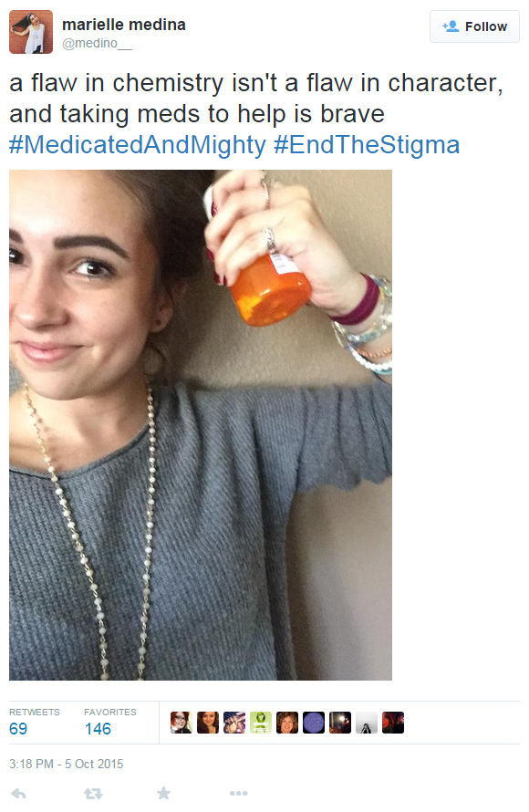Open the second favoriter avatar, brunette woman
The width and height of the screenshot is (529, 812).
(208, 723)
